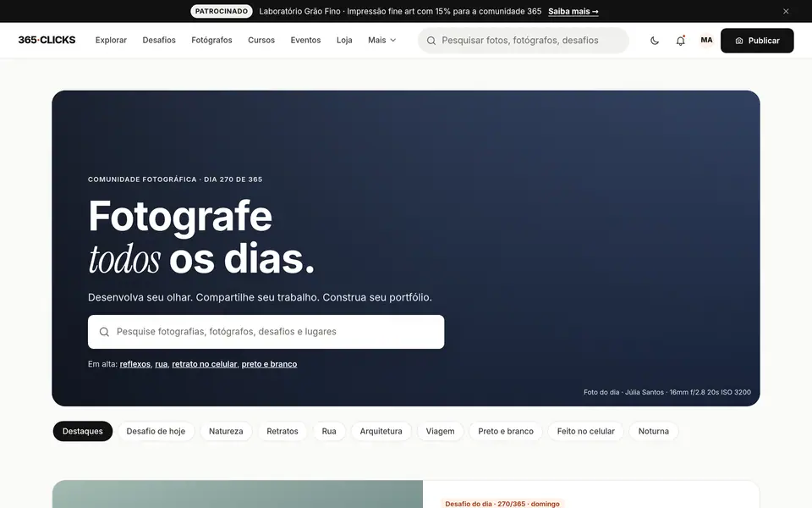Open the Explorar nav item
Image resolution: width=812 pixels, height=508 pixels.
[111, 40]
